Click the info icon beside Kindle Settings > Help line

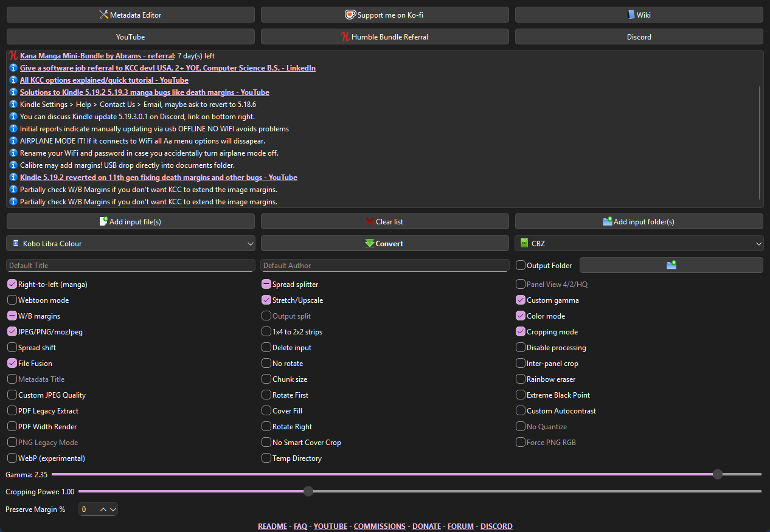13,104
